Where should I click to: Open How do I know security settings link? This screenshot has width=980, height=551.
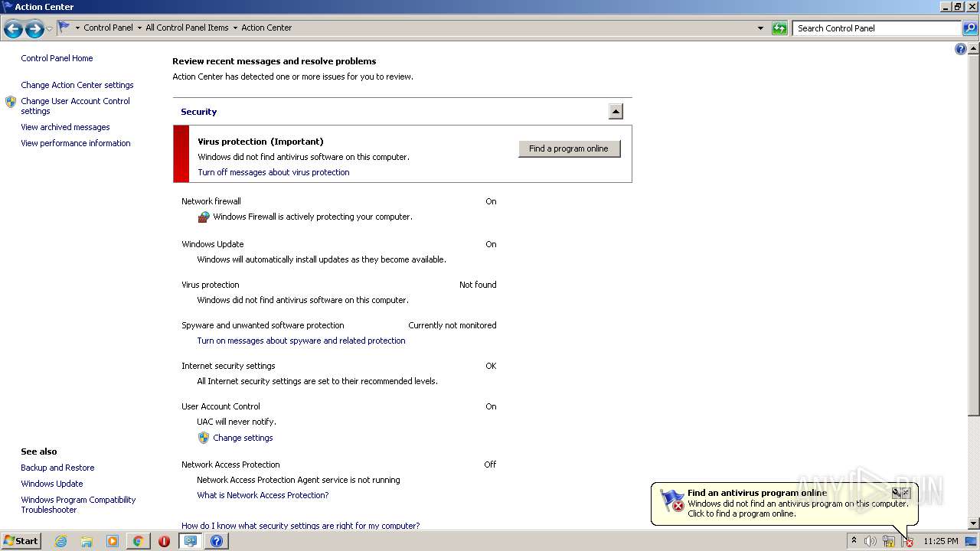click(x=300, y=526)
